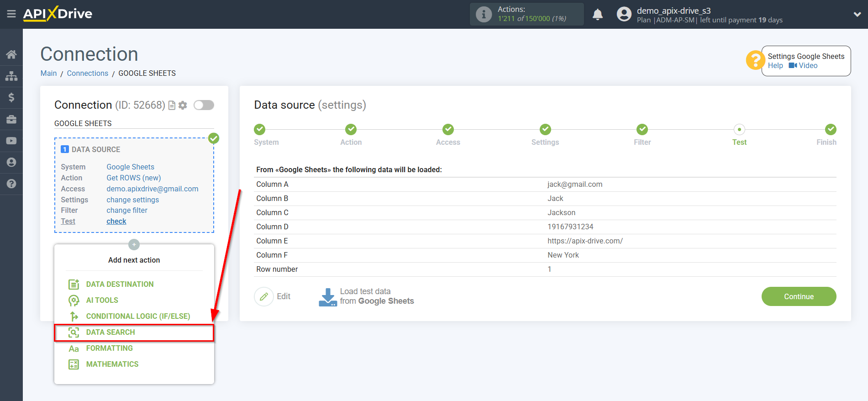
Task: Open the YouTube video sidebar icon
Action: click(x=11, y=141)
